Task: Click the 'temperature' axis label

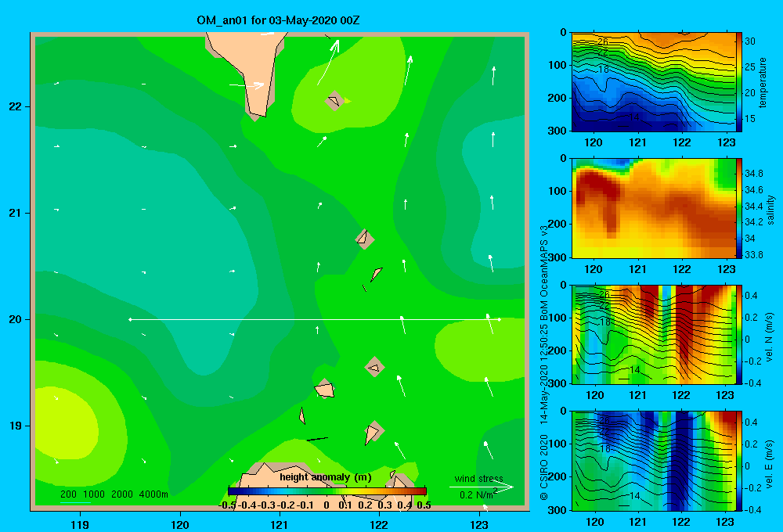Action: (x=763, y=82)
